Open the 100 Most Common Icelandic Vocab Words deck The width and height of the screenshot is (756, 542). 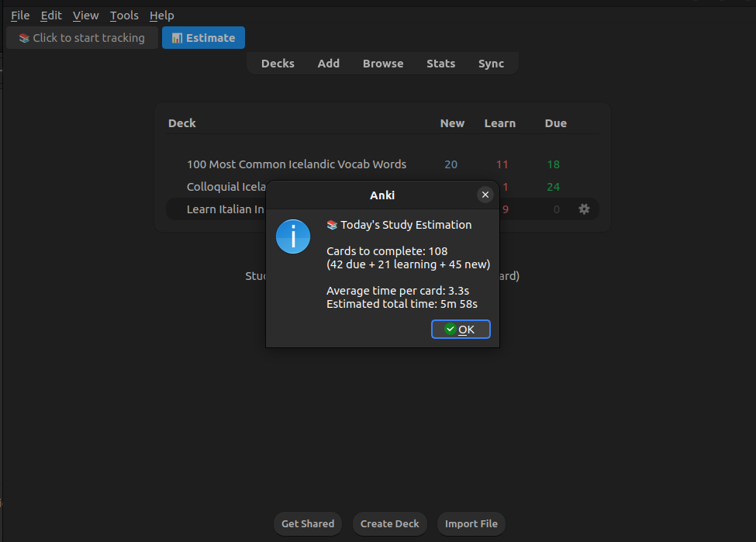tap(295, 164)
